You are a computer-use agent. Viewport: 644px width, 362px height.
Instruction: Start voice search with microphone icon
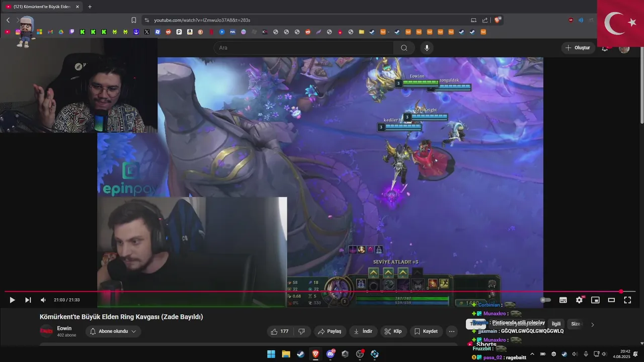click(x=427, y=48)
